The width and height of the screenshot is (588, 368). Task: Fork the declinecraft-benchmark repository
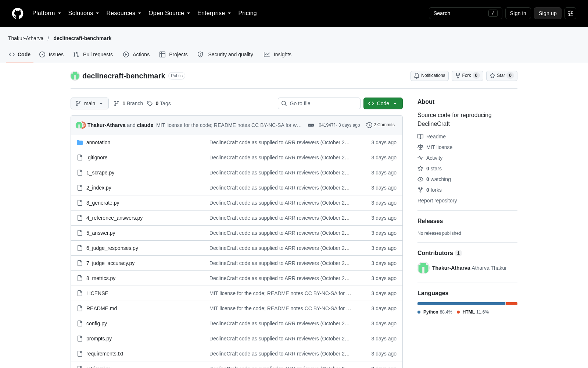[x=467, y=76]
